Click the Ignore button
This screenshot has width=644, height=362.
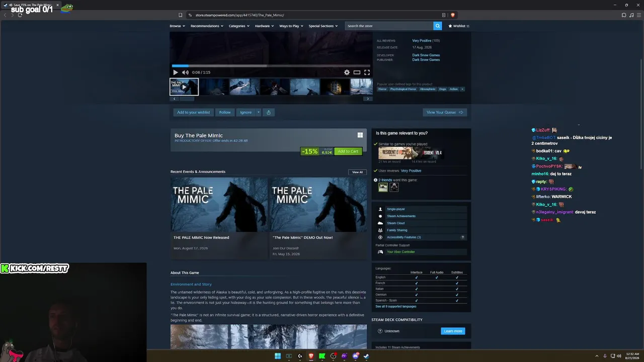246,112
